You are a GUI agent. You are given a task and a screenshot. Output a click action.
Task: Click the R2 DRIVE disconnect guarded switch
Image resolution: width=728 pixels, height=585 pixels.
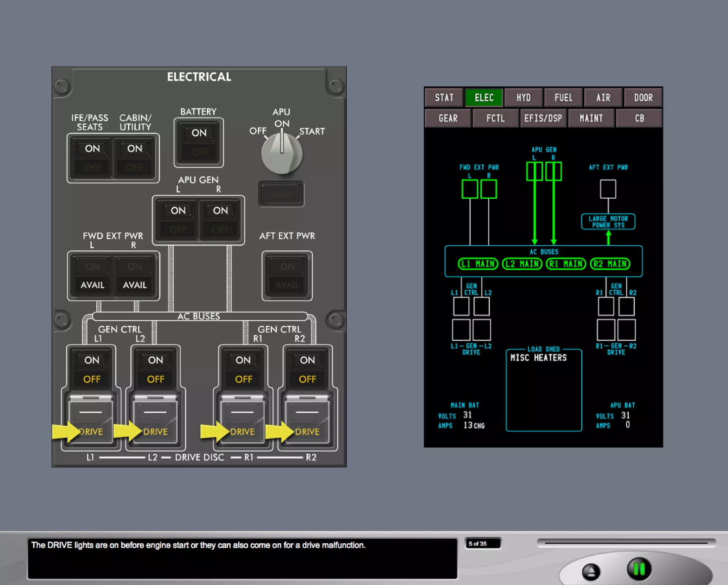pyautogui.click(x=307, y=419)
